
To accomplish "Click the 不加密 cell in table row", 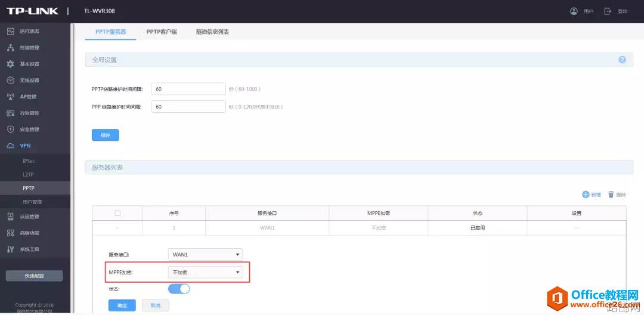I will tap(379, 228).
